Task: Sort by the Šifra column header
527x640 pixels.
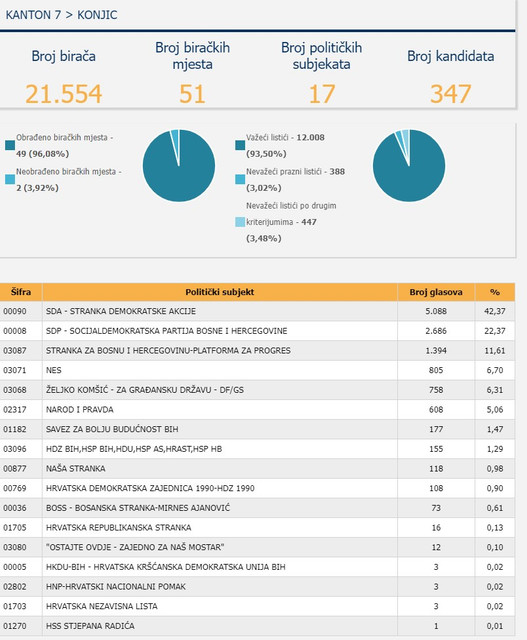Action: pos(21,292)
